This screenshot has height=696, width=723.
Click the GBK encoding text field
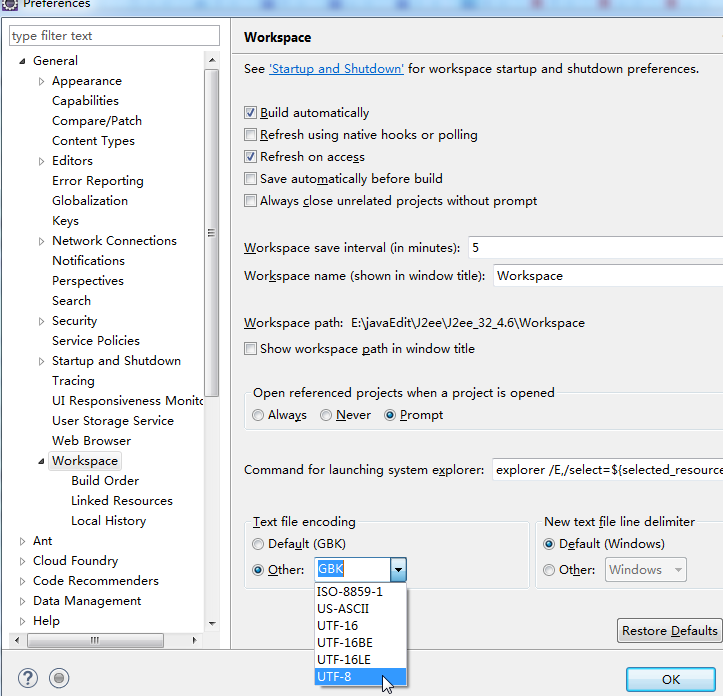point(353,570)
